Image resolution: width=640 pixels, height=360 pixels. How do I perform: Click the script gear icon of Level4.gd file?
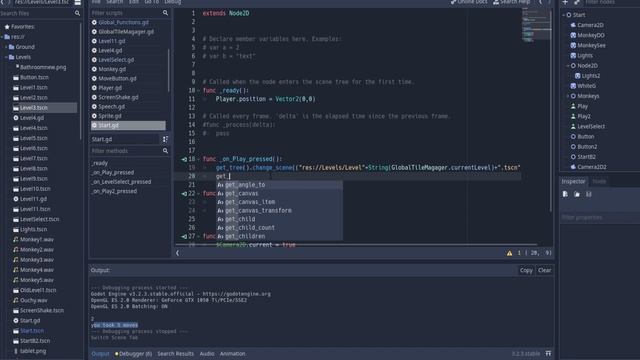[16, 118]
